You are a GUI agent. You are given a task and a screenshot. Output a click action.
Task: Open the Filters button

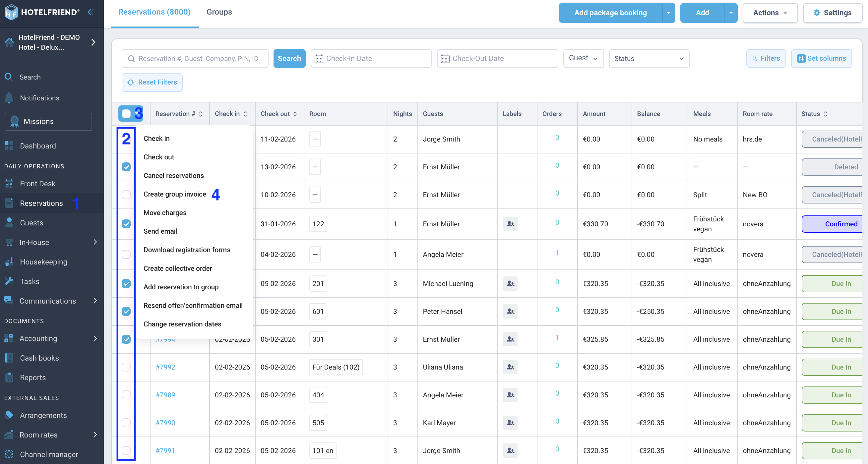click(x=766, y=59)
